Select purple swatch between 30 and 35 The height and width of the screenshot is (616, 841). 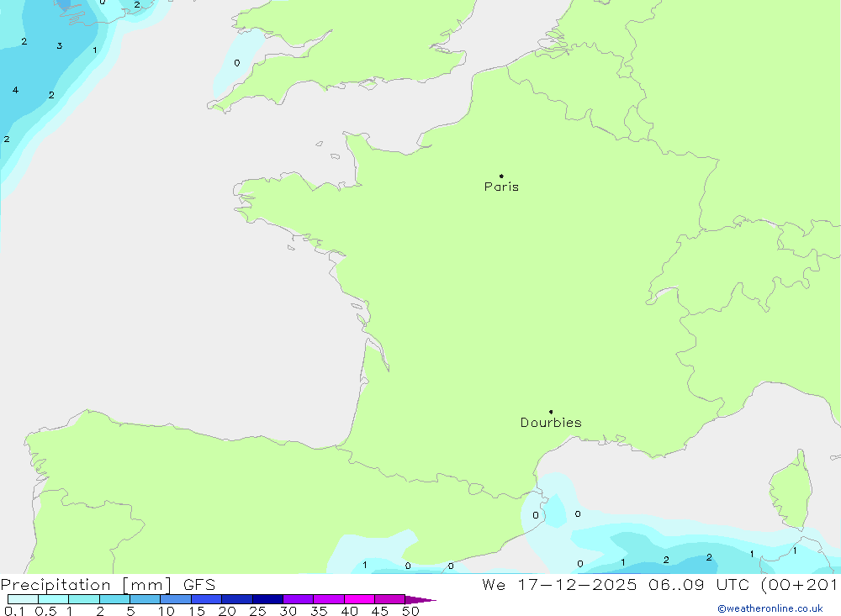[298, 599]
